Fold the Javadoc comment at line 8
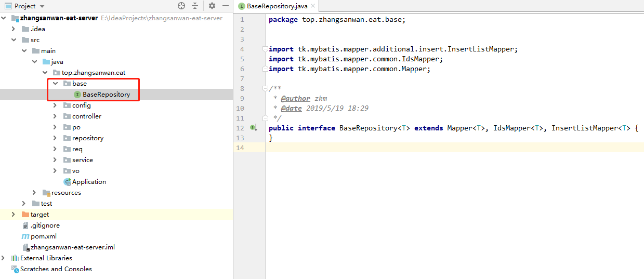 [265, 88]
